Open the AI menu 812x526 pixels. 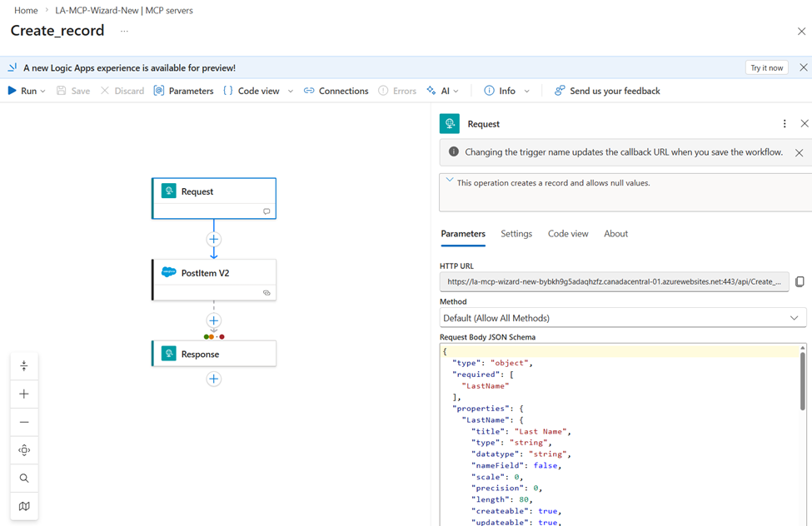443,91
